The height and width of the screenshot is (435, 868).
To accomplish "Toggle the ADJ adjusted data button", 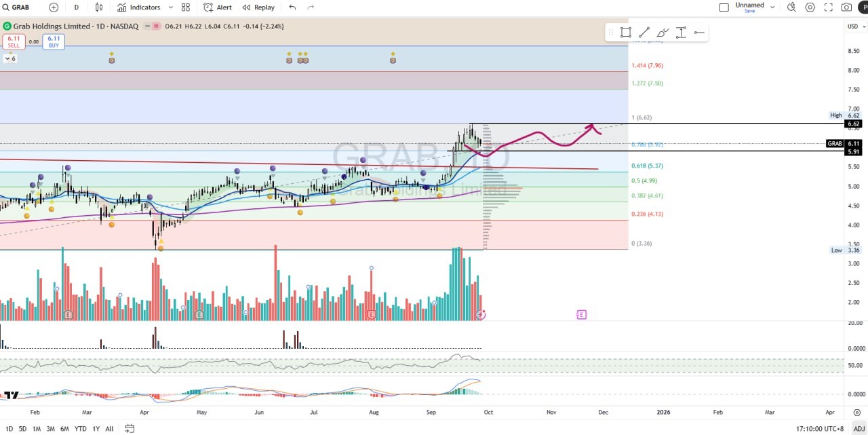I will [859, 428].
